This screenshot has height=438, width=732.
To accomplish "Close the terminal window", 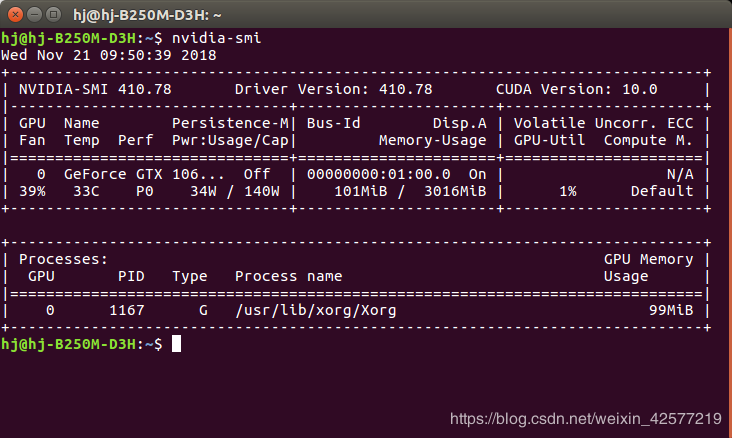I will point(13,14).
